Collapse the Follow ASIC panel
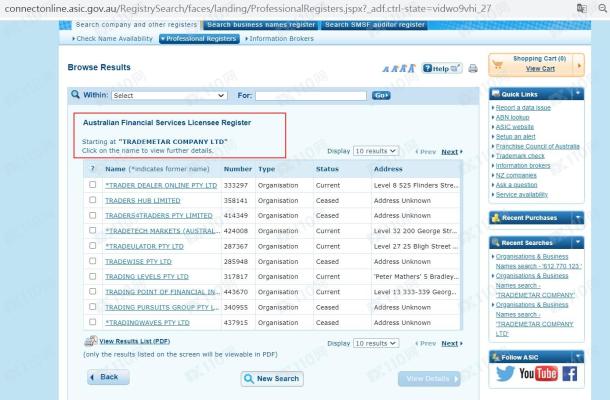 (578, 357)
